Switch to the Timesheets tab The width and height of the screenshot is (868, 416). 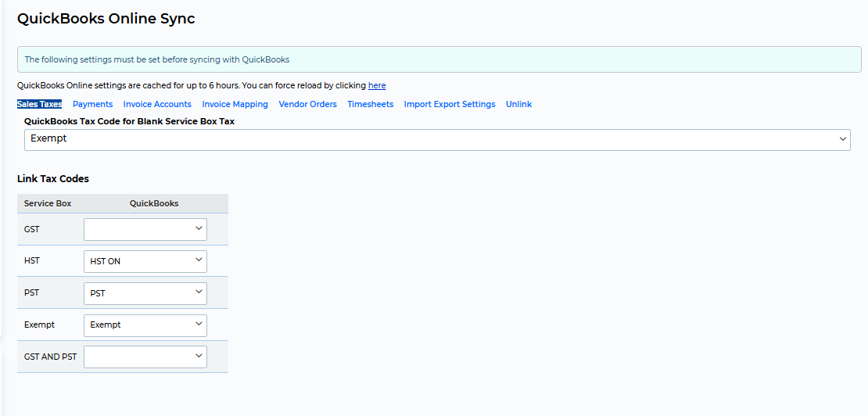(371, 104)
